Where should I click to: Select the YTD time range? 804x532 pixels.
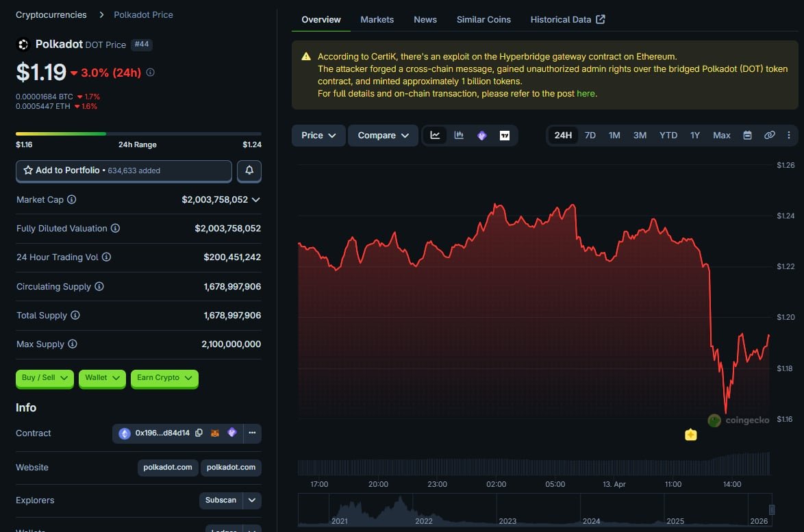[668, 136]
